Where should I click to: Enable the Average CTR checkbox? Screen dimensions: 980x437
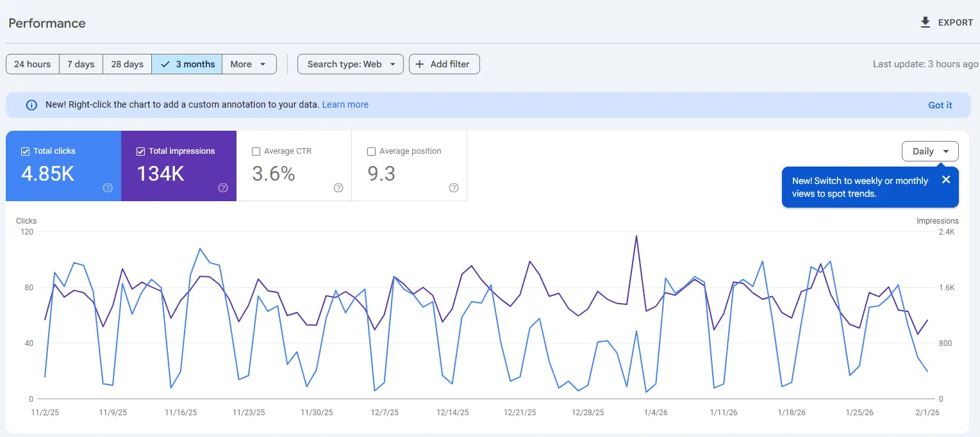256,151
